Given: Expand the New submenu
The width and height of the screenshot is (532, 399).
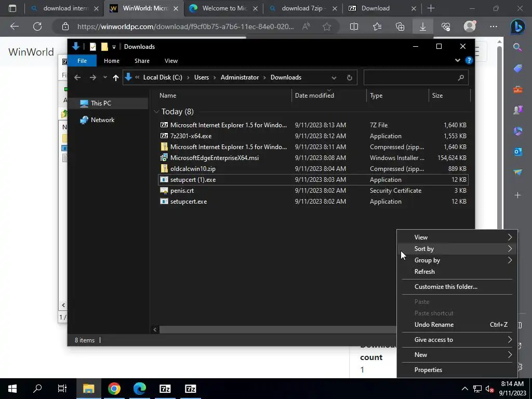Looking at the screenshot, I should (457, 354).
